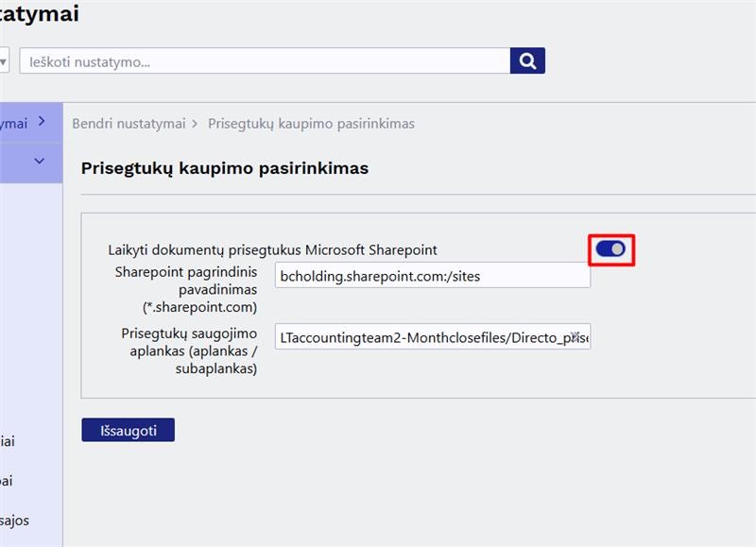Click the 'Prisegtukų saugojimo aplankas' label
Image resolution: width=756 pixels, height=547 pixels.
click(x=189, y=350)
